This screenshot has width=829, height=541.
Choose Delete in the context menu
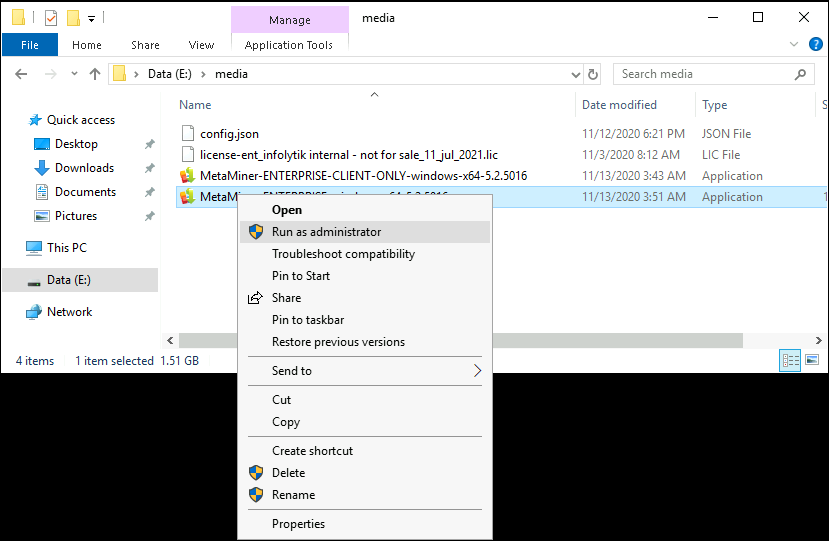[x=365, y=473]
